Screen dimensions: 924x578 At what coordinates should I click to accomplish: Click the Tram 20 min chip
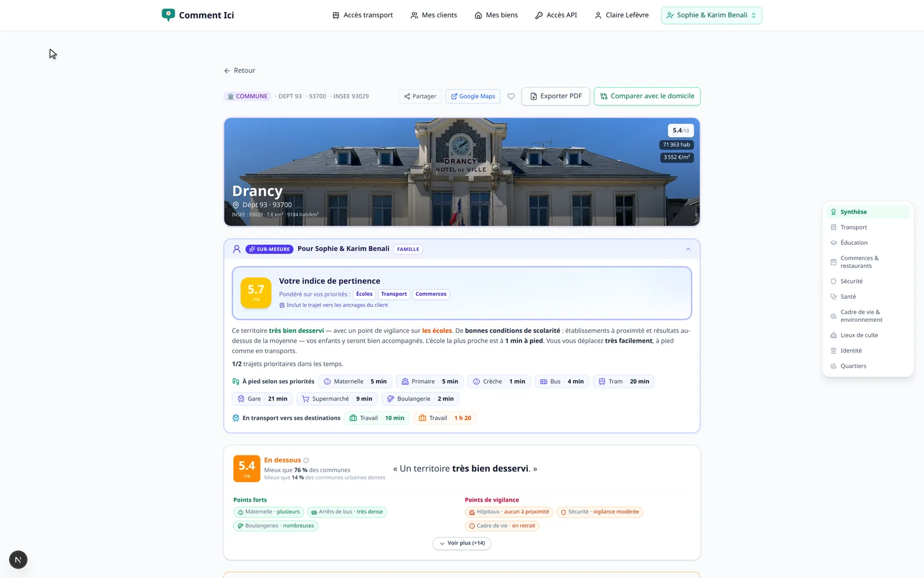pos(624,381)
